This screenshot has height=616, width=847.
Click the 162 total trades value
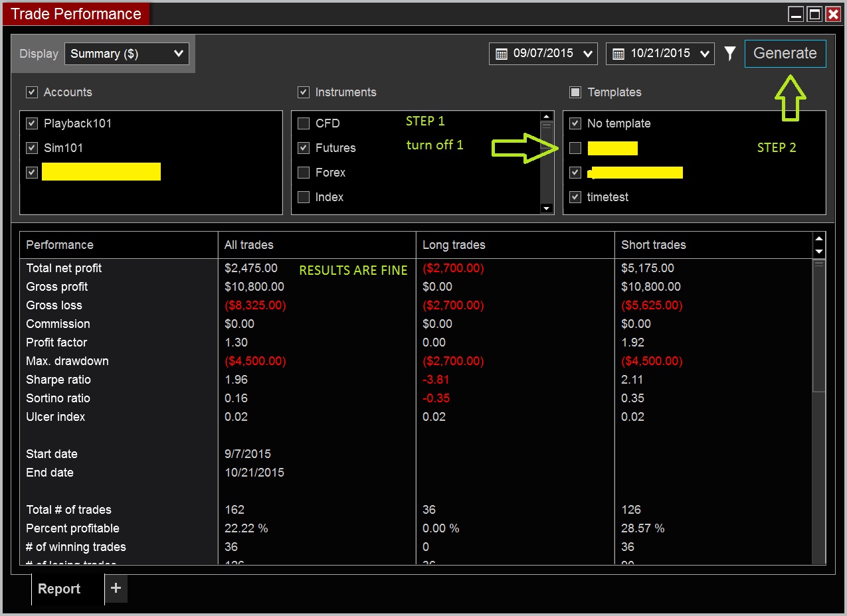(x=235, y=510)
